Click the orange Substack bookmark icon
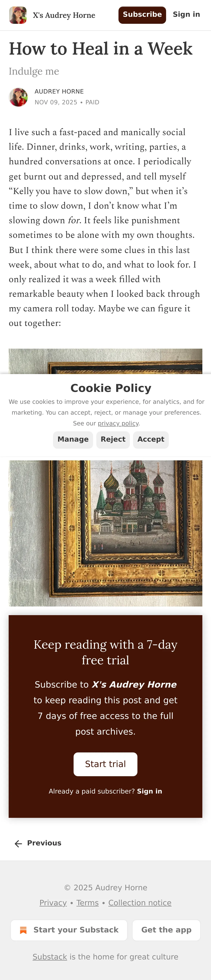The width and height of the screenshot is (211, 980). click(23, 930)
